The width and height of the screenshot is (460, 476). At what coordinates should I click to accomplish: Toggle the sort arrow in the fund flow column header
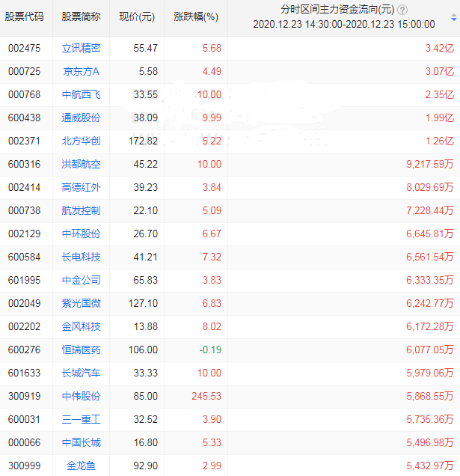pyautogui.click(x=453, y=17)
